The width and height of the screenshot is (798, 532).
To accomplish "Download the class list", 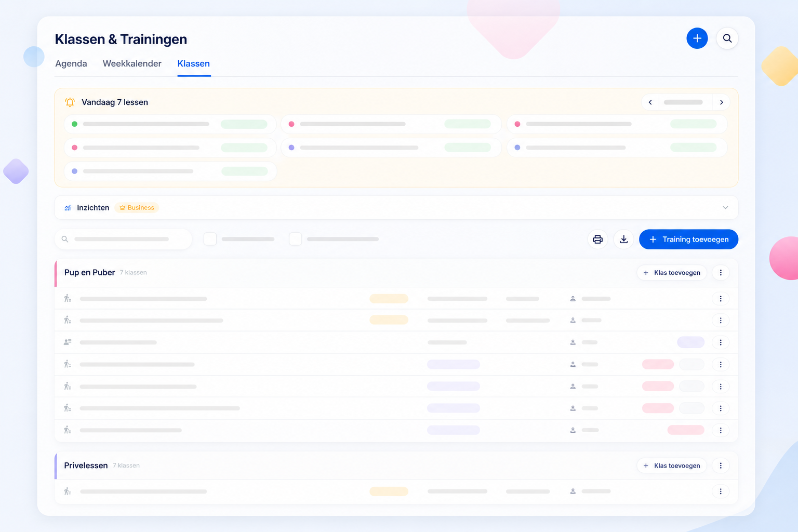I will click(624, 240).
